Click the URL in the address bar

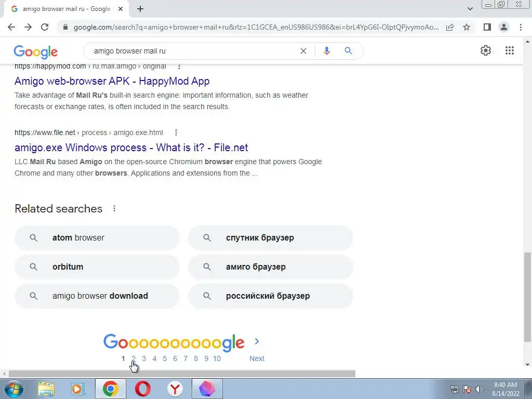pos(256,27)
